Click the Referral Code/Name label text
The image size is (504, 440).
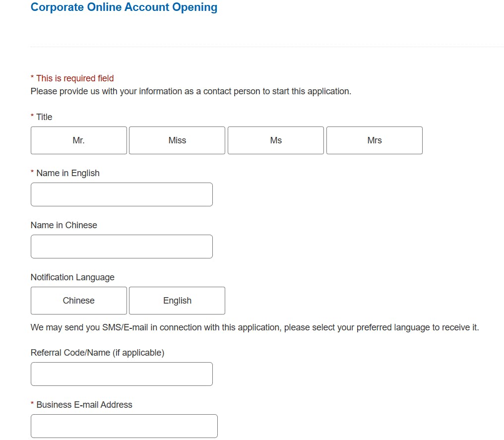(97, 353)
